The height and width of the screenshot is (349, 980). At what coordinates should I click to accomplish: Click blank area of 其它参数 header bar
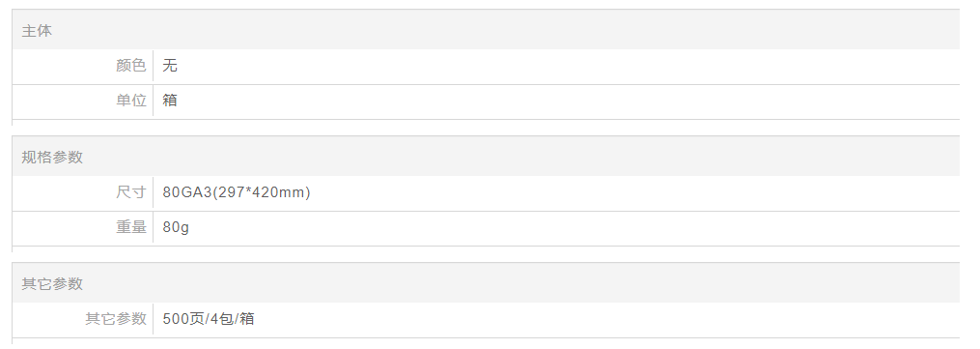tap(500, 284)
